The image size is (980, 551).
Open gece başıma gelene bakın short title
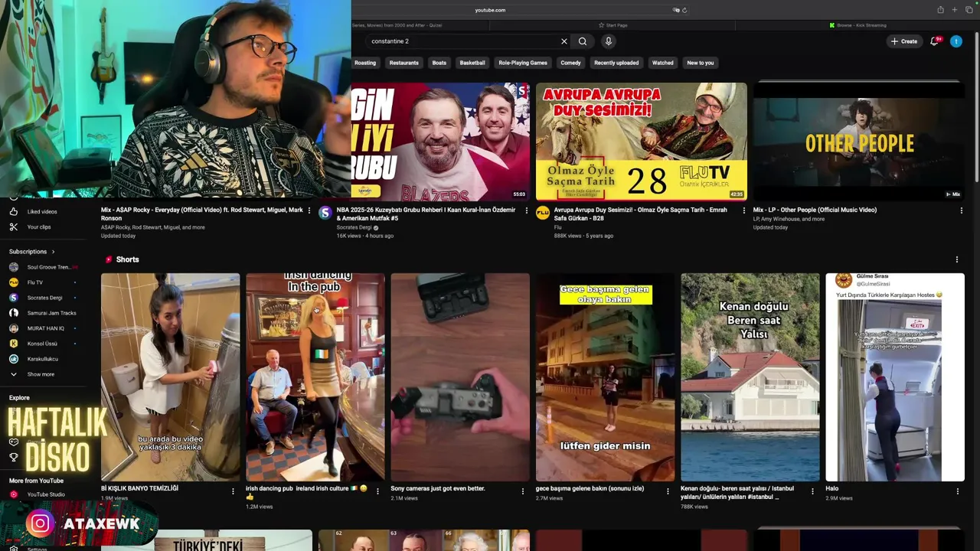tap(590, 488)
